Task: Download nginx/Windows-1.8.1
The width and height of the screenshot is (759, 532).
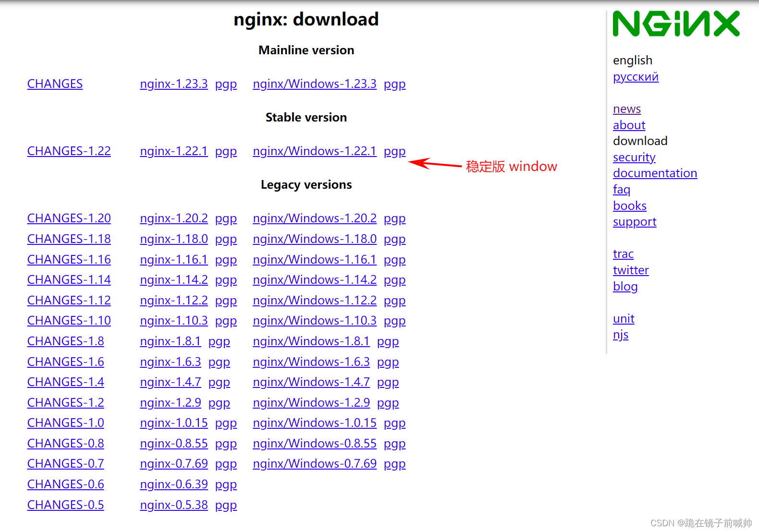Action: pos(311,341)
